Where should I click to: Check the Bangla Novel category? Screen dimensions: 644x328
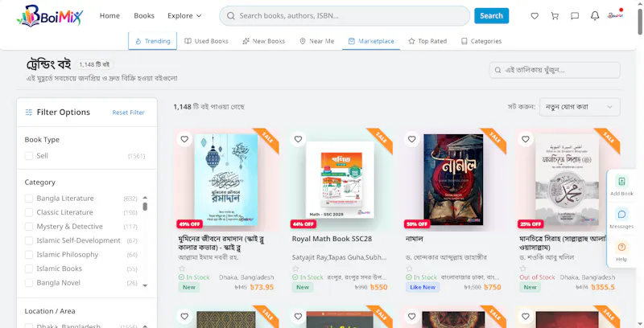pyautogui.click(x=29, y=283)
